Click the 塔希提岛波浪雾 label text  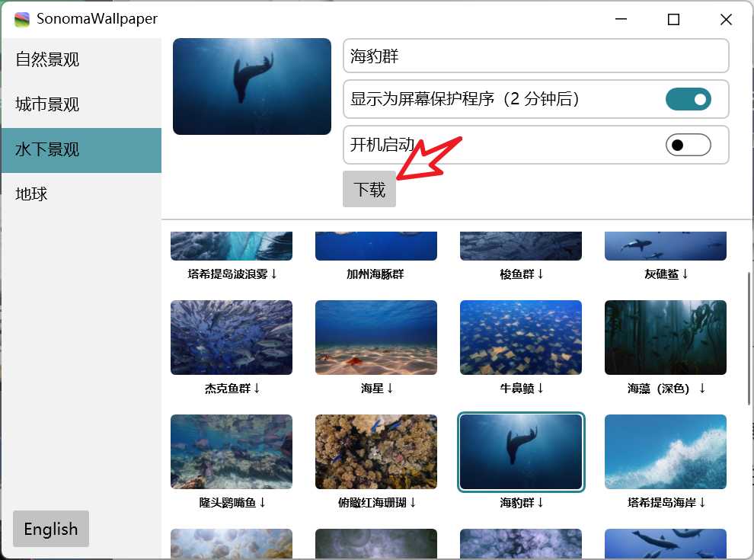[x=232, y=274]
